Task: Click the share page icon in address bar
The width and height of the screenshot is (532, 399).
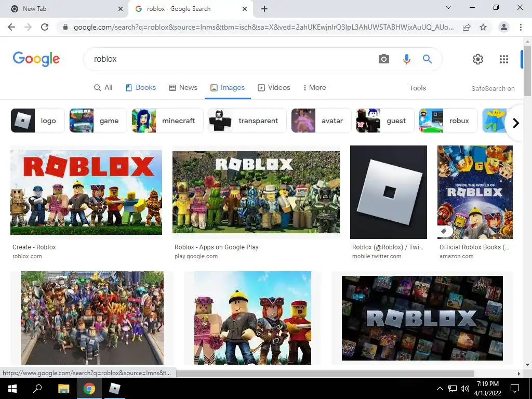Action: click(467, 27)
